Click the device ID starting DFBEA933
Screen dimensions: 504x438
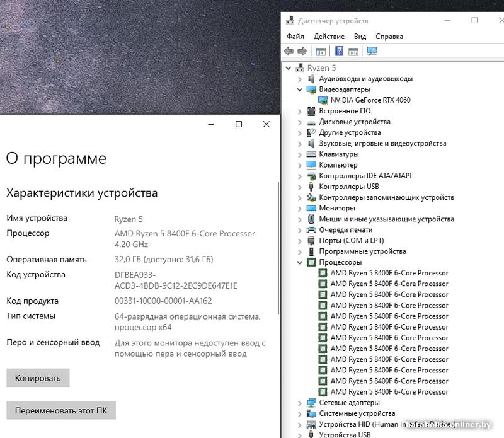click(x=176, y=280)
